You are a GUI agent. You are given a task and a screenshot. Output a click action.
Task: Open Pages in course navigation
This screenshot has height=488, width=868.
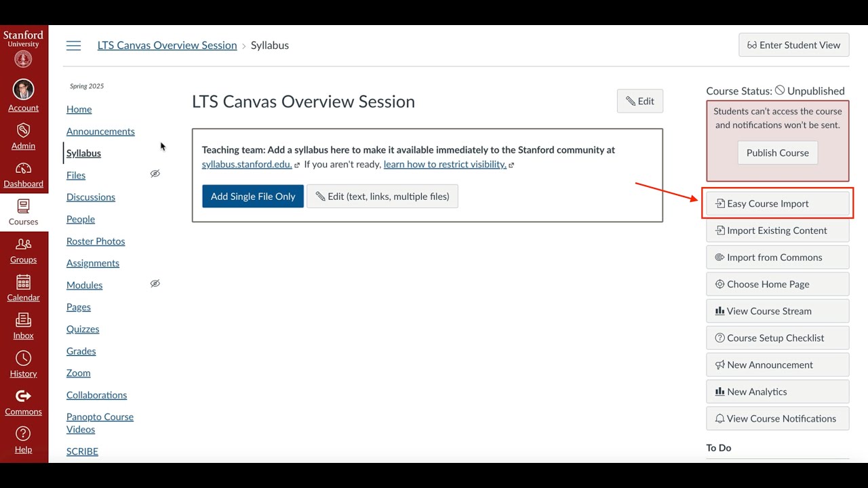[79, 307]
